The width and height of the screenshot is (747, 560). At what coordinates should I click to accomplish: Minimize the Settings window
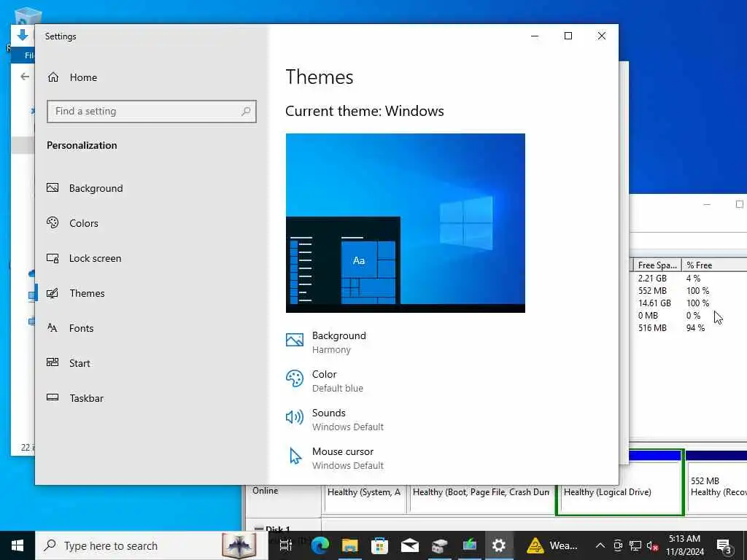pos(535,36)
